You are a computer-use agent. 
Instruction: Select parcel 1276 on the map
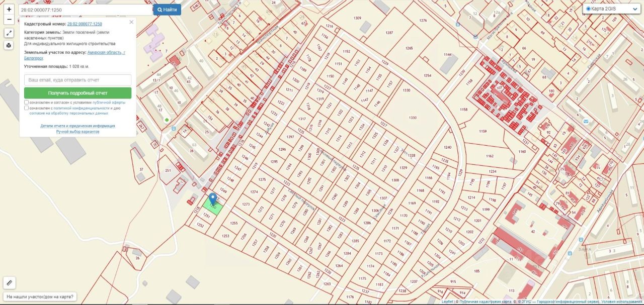423,20
